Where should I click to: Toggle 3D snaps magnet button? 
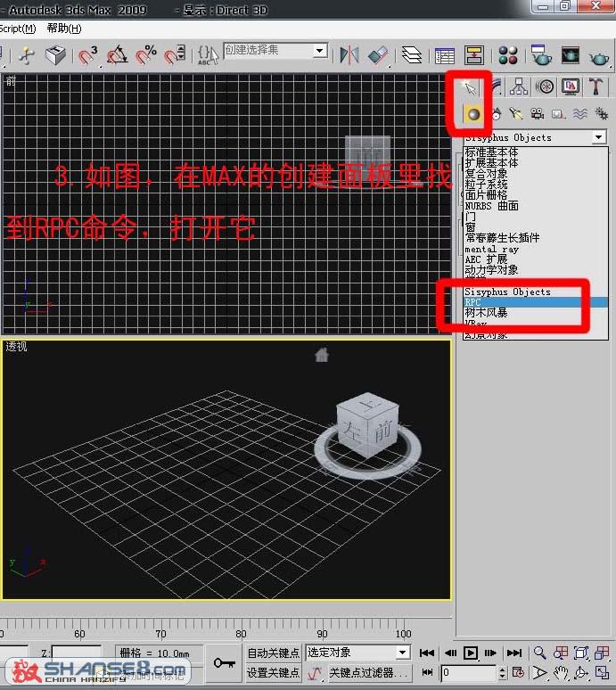click(87, 56)
